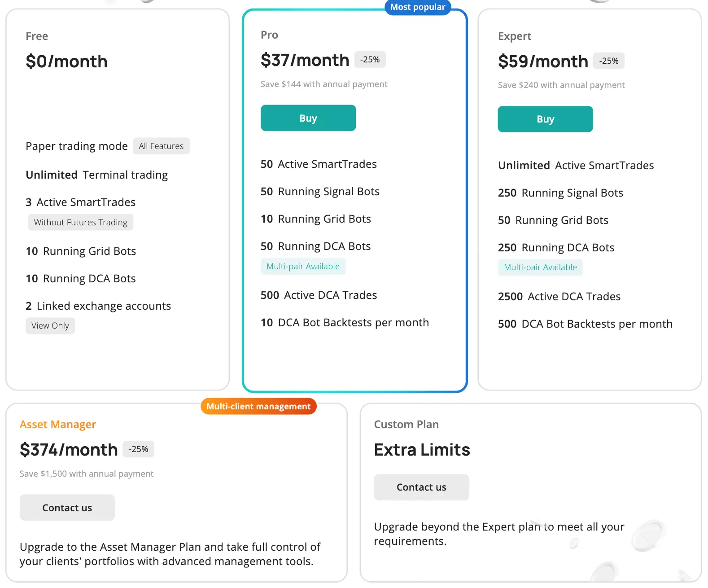Click the All Features tag
This screenshot has width=708, height=588.
161,146
